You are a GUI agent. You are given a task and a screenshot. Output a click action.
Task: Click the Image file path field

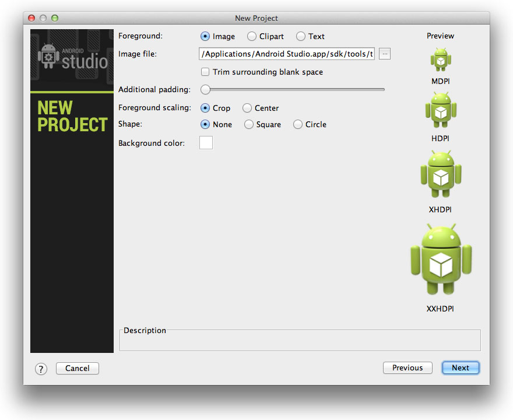[x=287, y=54]
